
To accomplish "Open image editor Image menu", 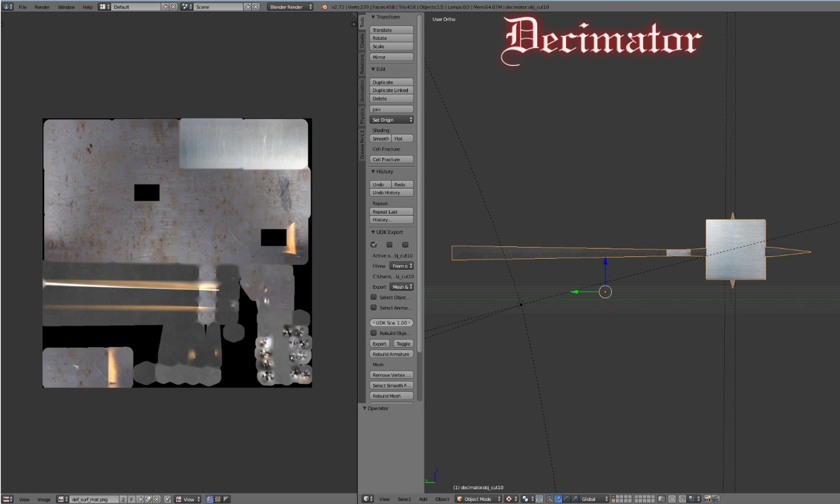I will coord(44,499).
